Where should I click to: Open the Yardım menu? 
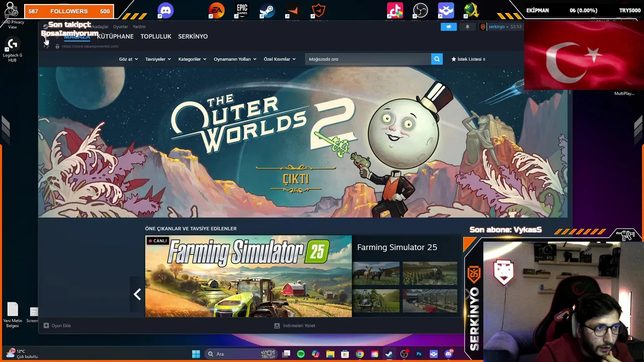(139, 27)
